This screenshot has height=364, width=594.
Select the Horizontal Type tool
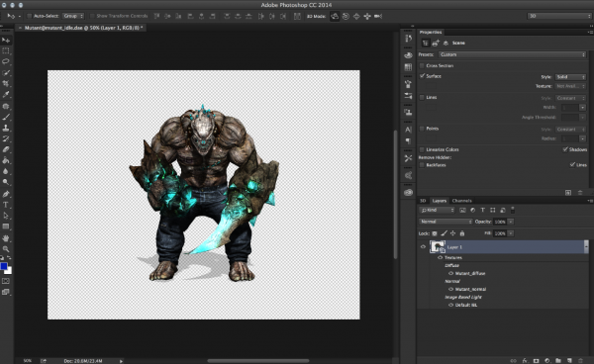pyautogui.click(x=6, y=205)
